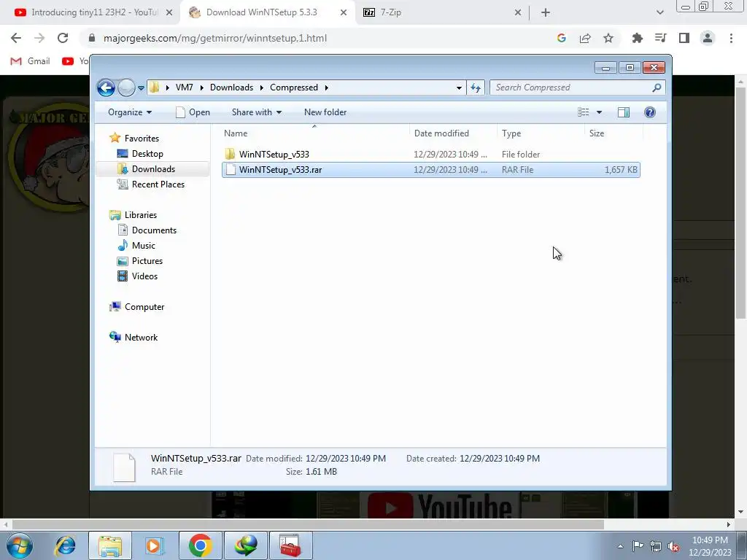Open the view options dropdown arrow

point(600,112)
